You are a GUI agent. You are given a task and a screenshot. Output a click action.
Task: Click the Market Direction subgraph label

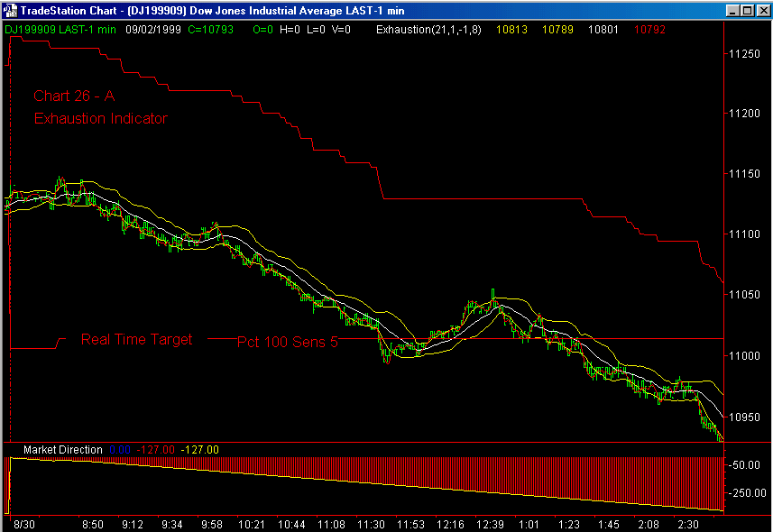click(x=62, y=450)
